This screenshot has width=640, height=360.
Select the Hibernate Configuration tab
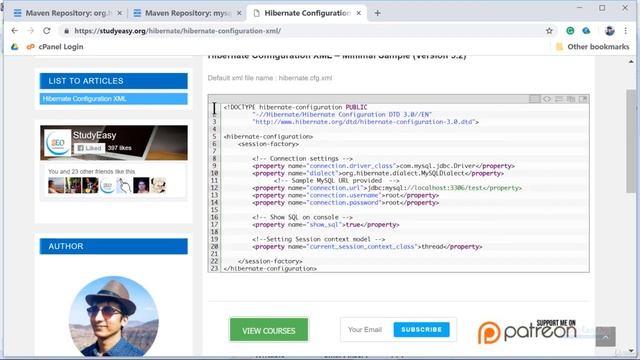click(307, 13)
